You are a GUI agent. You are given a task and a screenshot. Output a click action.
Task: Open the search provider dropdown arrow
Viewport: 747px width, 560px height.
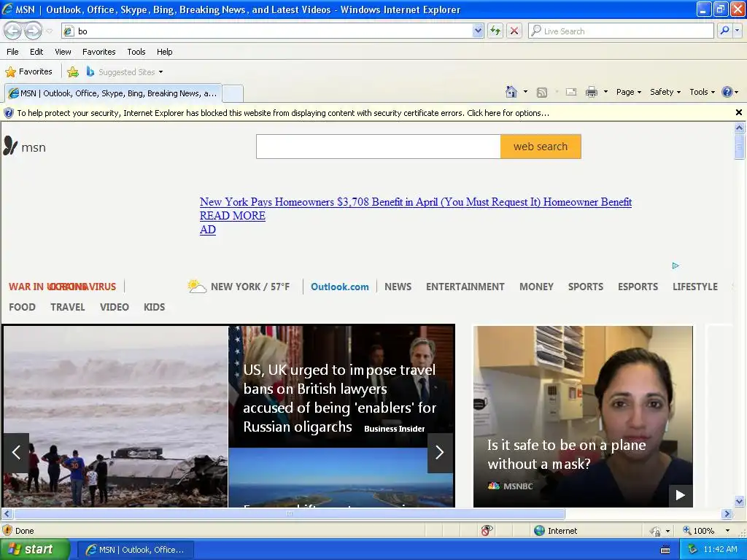point(738,31)
